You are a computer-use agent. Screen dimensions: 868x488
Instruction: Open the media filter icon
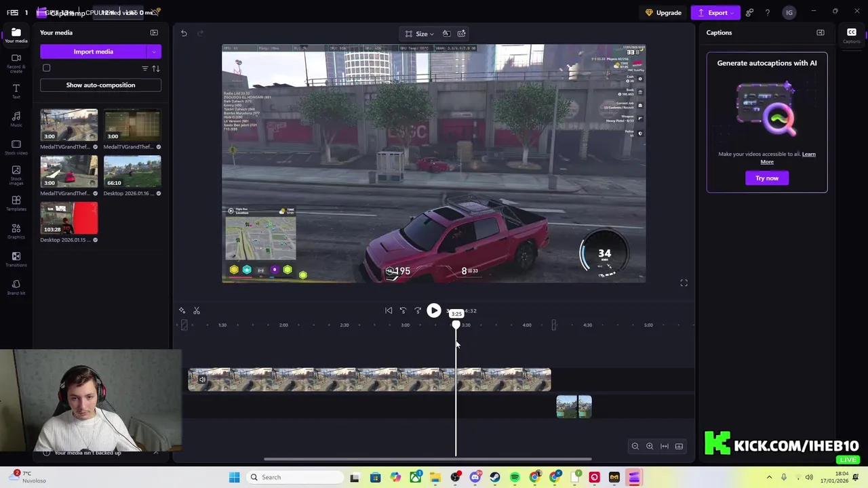tap(144, 68)
